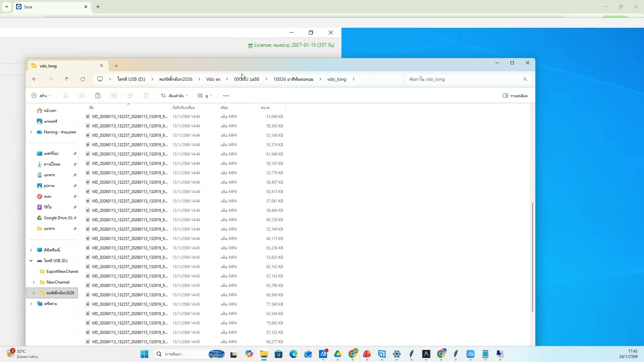This screenshot has width=644, height=362.
Task: Click the Paste clipboard icon
Action: point(98,96)
